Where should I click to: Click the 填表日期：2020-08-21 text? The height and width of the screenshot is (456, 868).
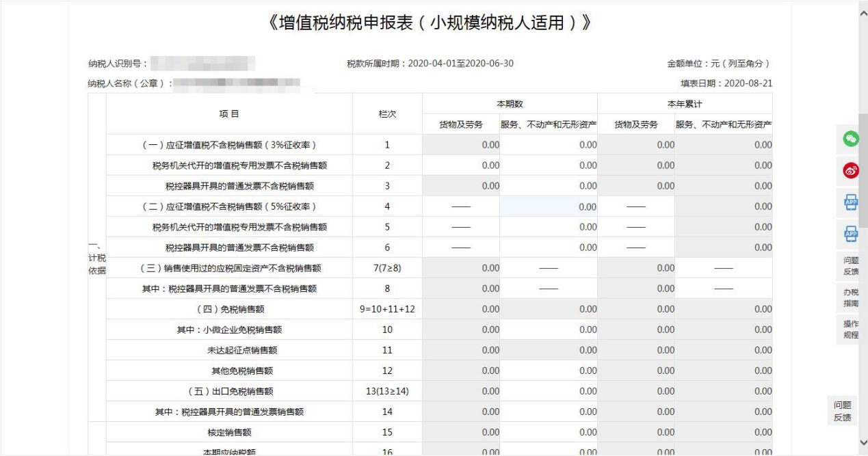tap(726, 83)
